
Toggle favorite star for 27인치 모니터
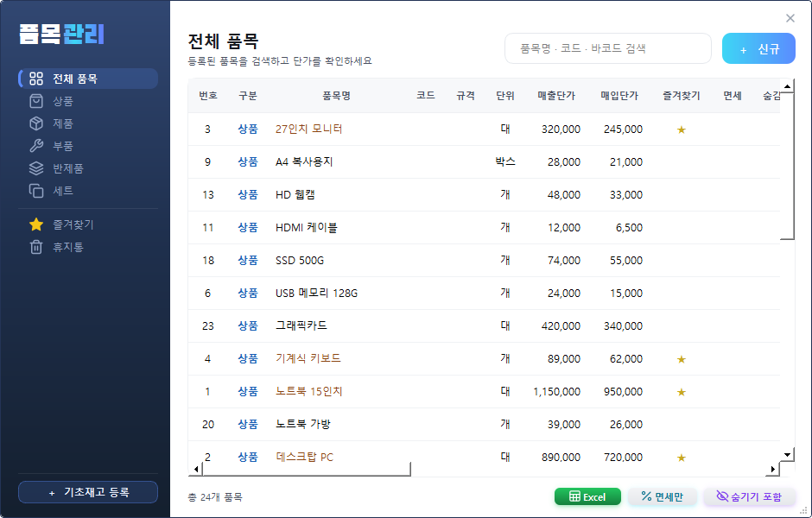(682, 129)
